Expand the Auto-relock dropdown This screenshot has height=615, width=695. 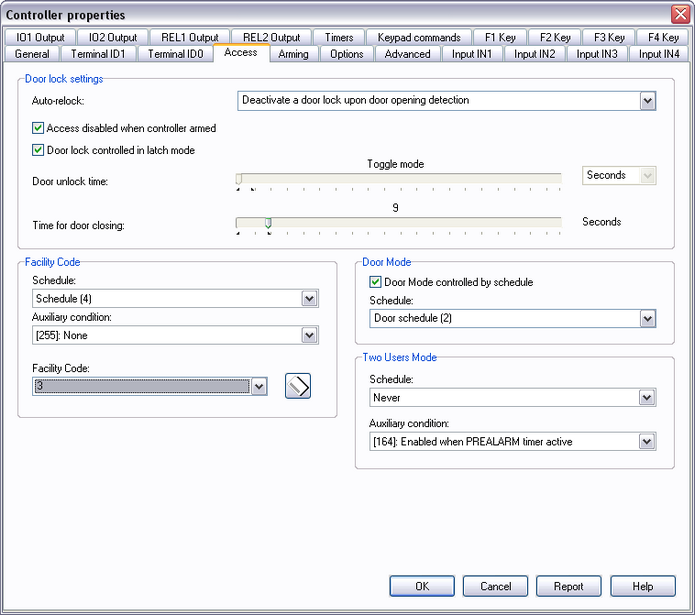point(647,101)
